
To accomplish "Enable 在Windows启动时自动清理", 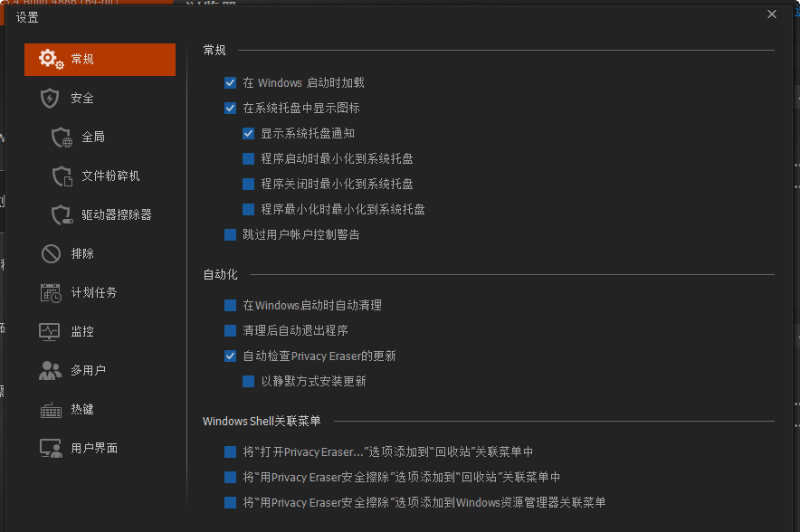I will point(230,305).
